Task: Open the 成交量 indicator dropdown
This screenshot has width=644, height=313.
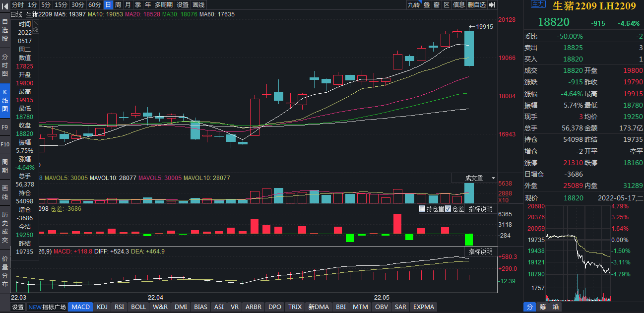Action: tap(474, 178)
